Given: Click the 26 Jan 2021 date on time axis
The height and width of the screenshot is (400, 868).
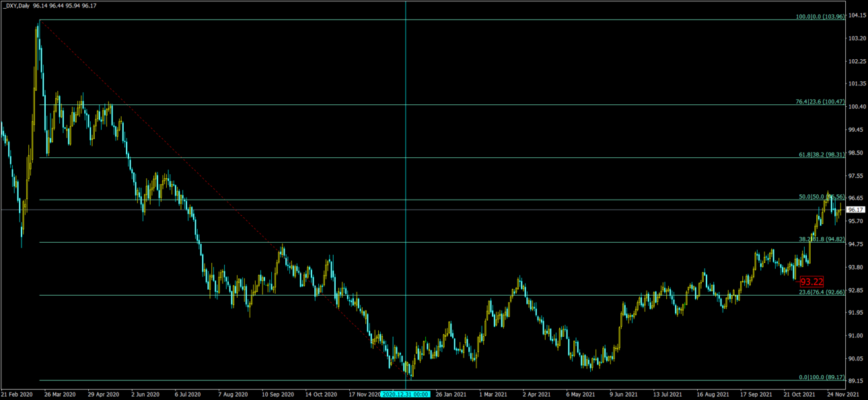Looking at the screenshot, I should tap(451, 395).
